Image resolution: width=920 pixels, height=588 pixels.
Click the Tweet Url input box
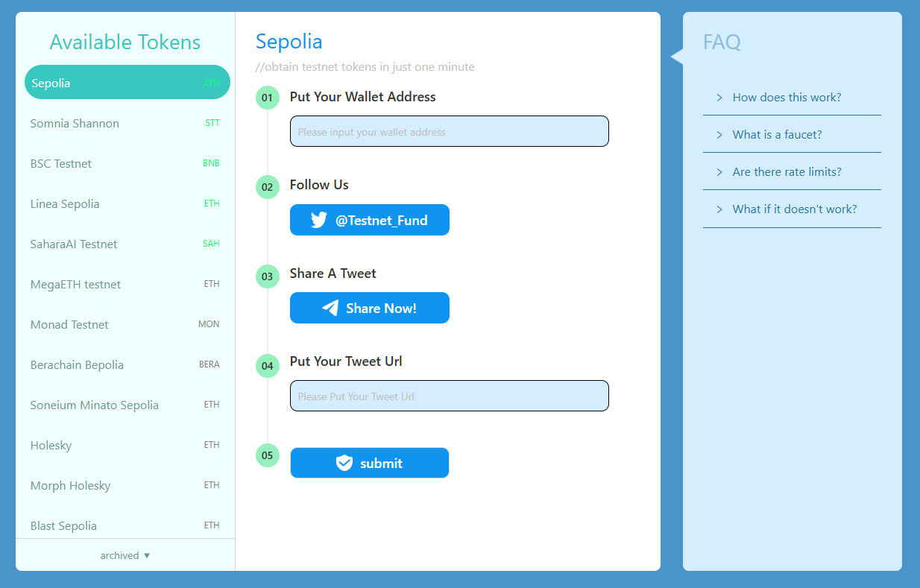[x=449, y=396]
